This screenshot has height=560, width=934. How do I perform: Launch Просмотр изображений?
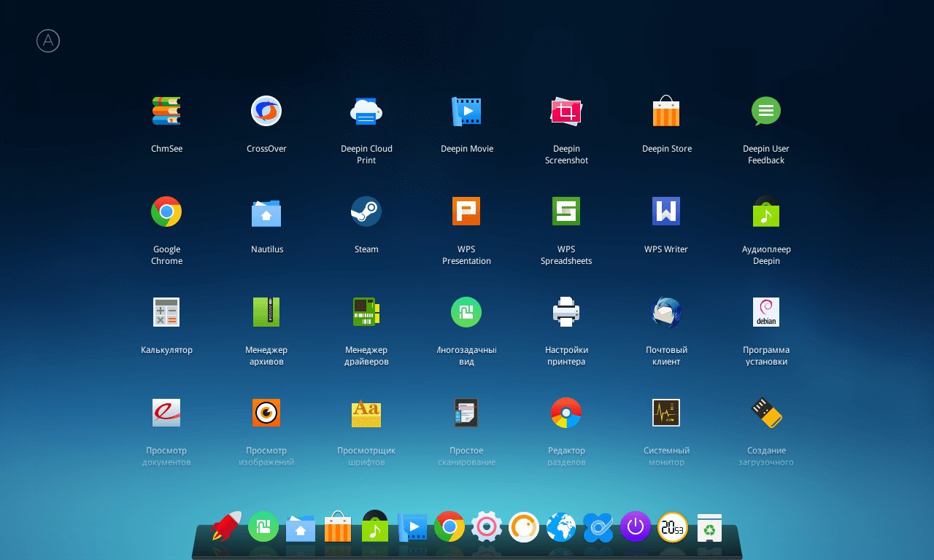(266, 413)
